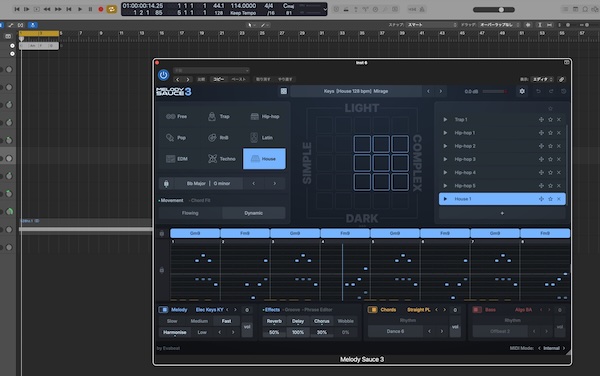Set melody speed to Fast
The width and height of the screenshot is (600, 376).
click(x=226, y=321)
